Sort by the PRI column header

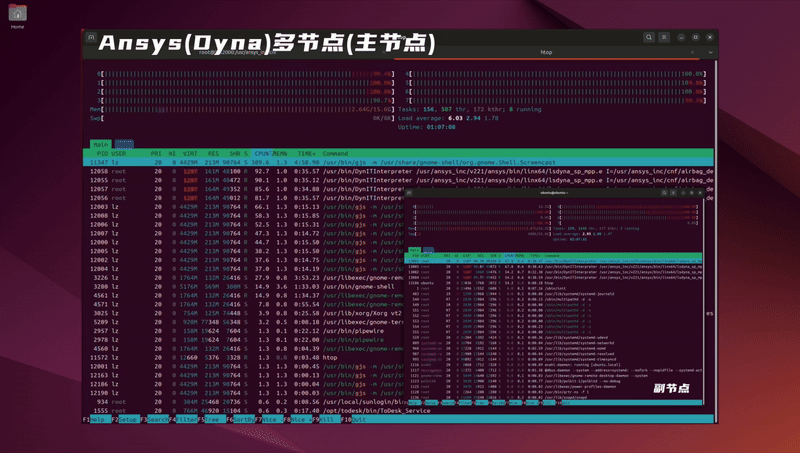coord(156,154)
